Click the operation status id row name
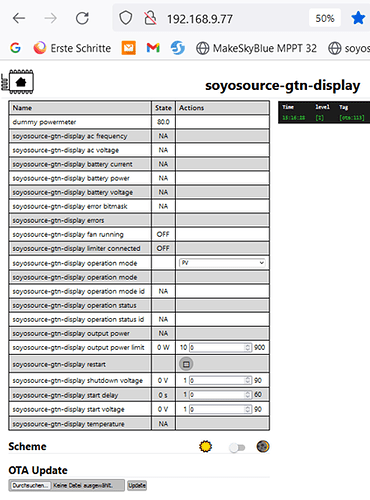Viewport: 370px width, 500px height. click(x=78, y=319)
